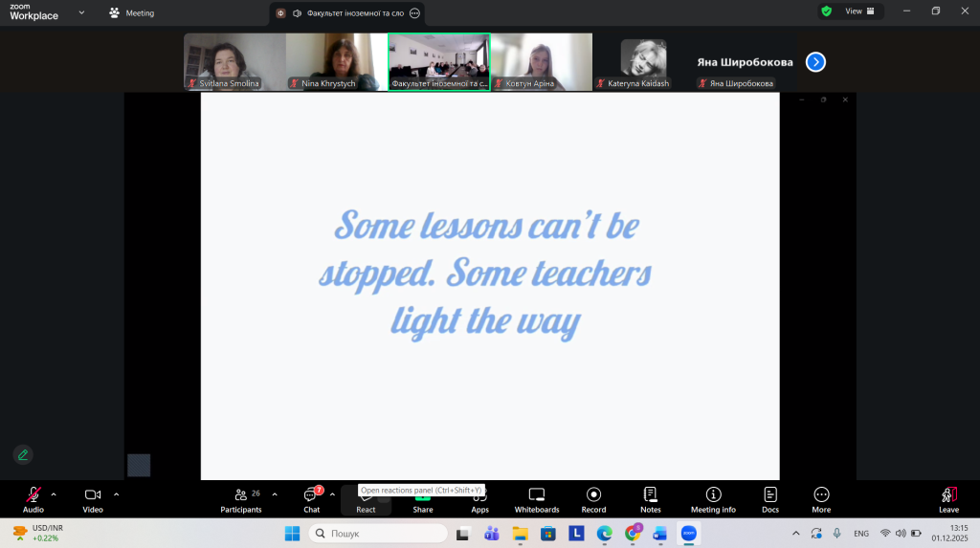Open the Chat panel
This screenshot has width=980, height=548.
311,499
